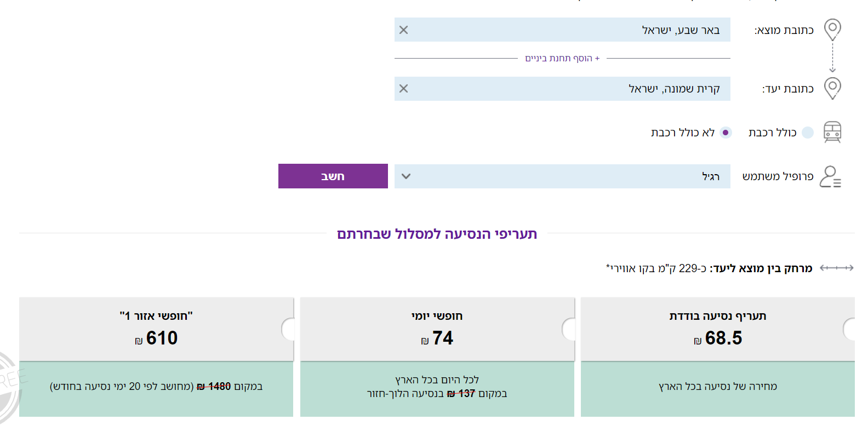The width and height of the screenshot is (868, 431).
Task: Click the train icon beside rail options
Action: pos(832,132)
